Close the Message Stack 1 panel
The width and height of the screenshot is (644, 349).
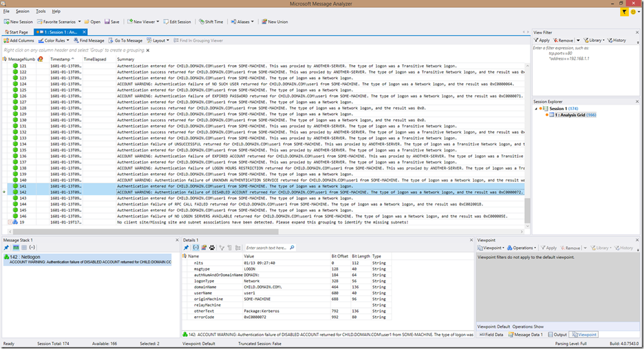pos(177,240)
